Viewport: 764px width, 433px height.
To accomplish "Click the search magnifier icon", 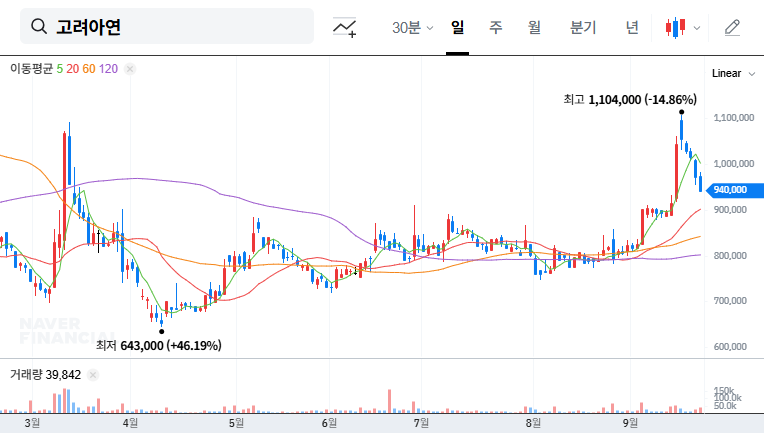I will (39, 26).
